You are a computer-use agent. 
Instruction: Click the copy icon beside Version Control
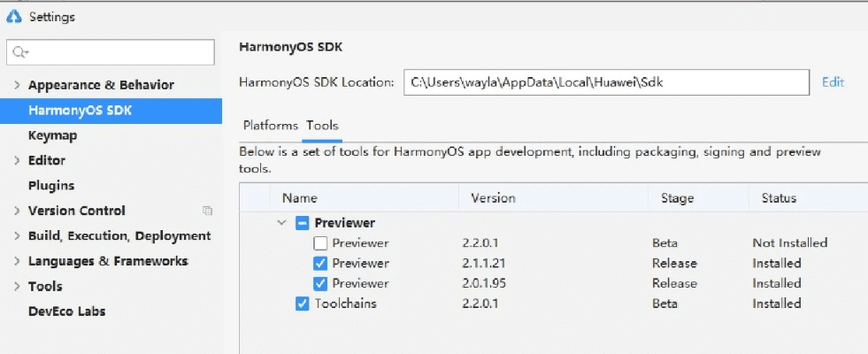[x=208, y=211]
